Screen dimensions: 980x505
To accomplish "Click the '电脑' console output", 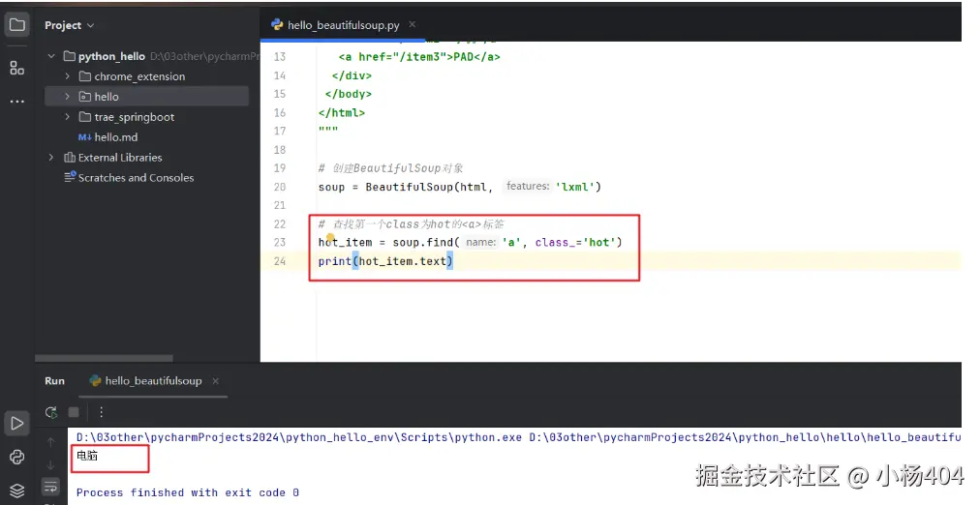I will pyautogui.click(x=87, y=456).
